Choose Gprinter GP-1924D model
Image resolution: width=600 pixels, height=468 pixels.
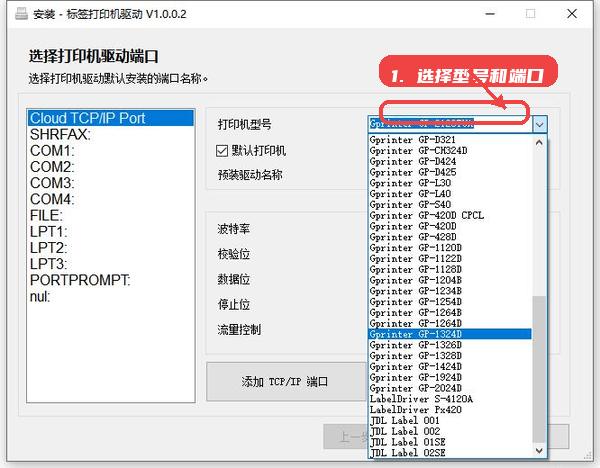(450, 377)
